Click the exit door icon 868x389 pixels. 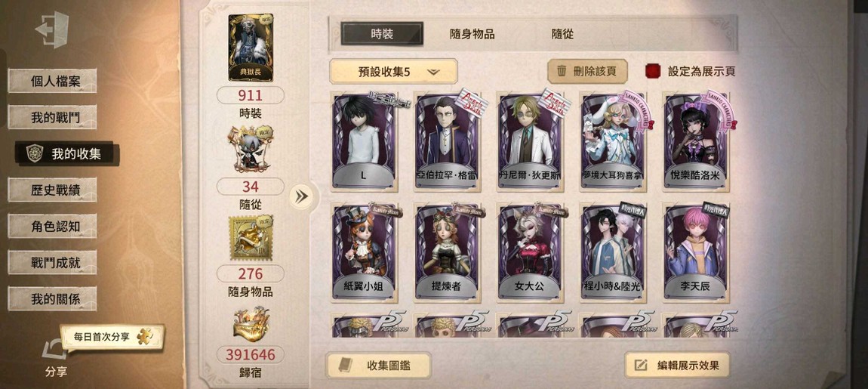52,29
